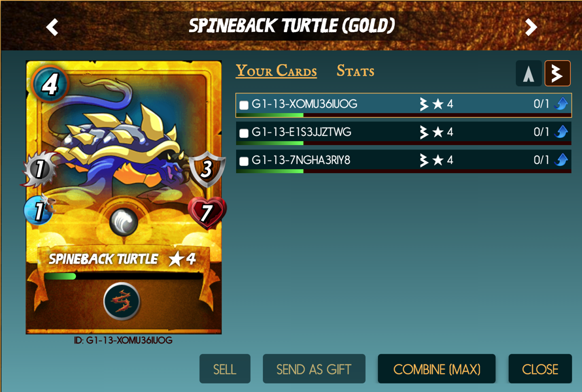Viewport: 582px width, 392px height.
Task: Check the G1-13-XOMU36IUOG card checkbox
Action: click(x=244, y=105)
